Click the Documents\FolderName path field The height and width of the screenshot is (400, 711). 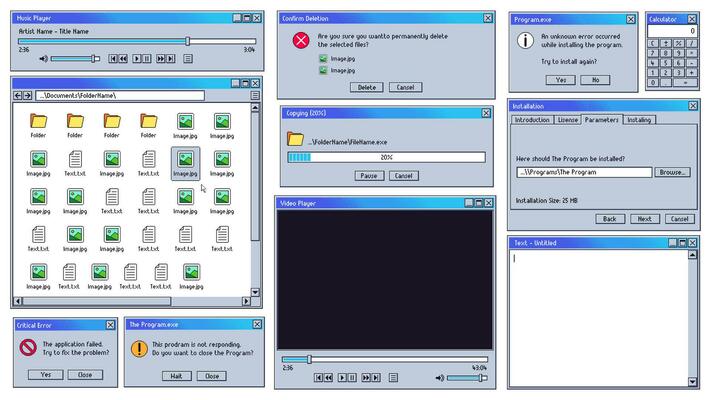click(x=120, y=96)
